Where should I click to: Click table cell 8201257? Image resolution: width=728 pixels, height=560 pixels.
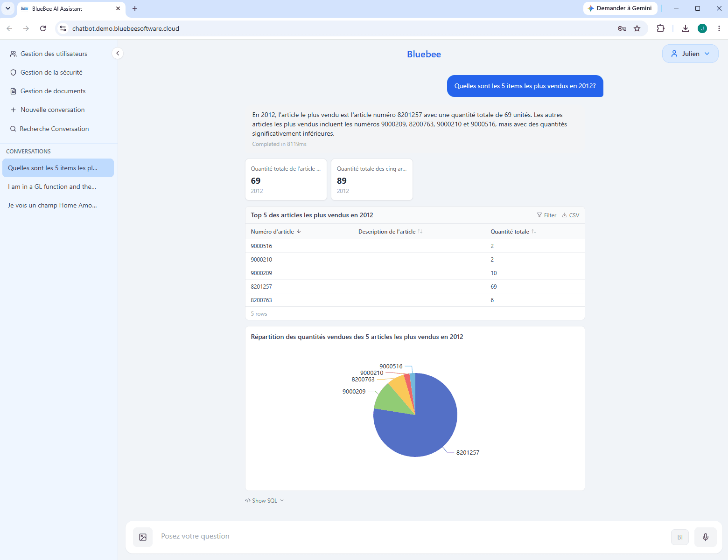[261, 287]
